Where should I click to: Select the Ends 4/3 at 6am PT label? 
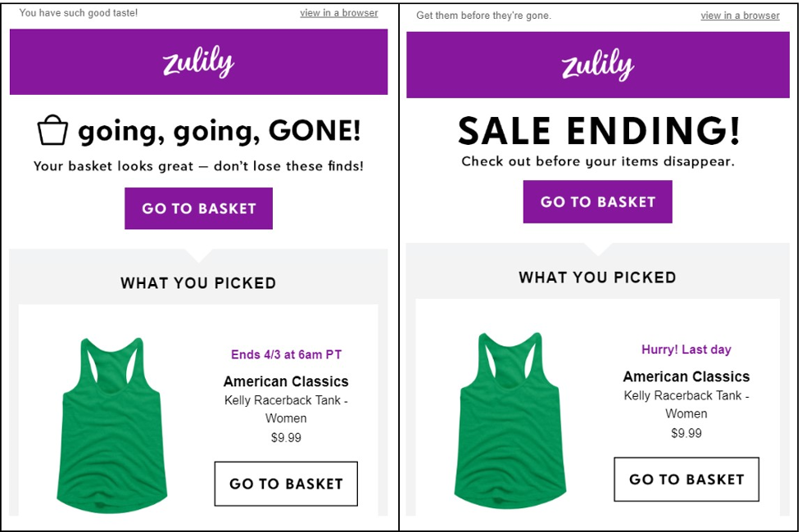tap(286, 354)
